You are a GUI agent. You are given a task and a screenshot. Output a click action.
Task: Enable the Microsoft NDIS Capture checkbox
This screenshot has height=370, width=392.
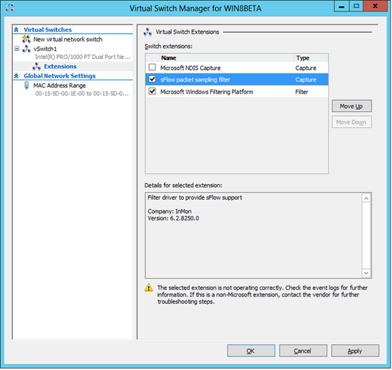[x=152, y=68]
